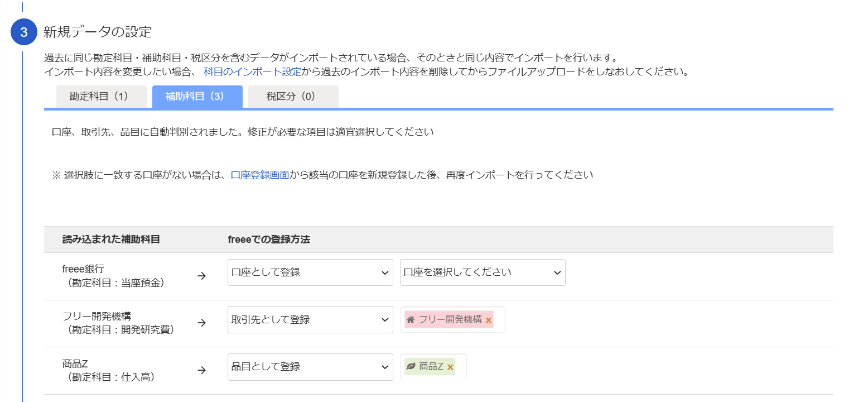This screenshot has height=402, width=868.
Task: Open the 税区分（0） tab
Action: tap(293, 96)
